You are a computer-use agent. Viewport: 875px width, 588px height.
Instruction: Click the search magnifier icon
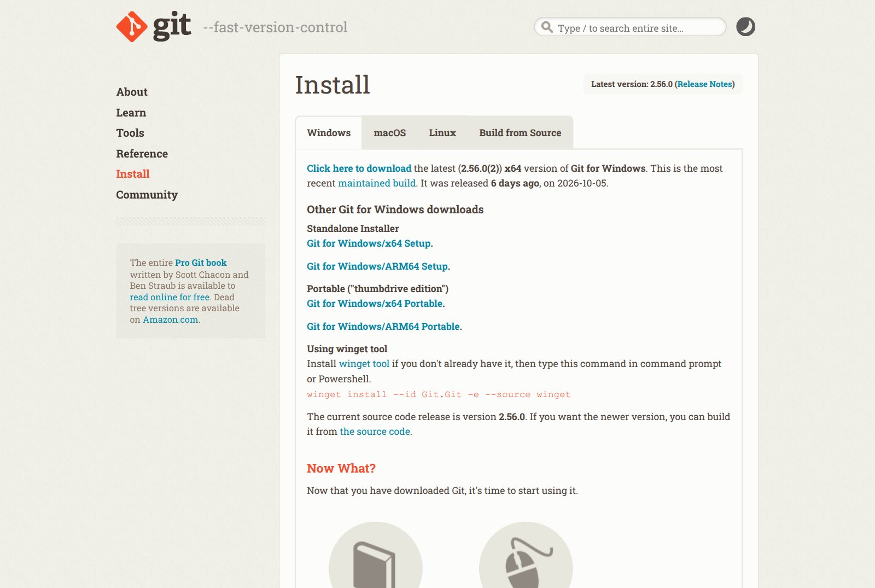tap(547, 27)
